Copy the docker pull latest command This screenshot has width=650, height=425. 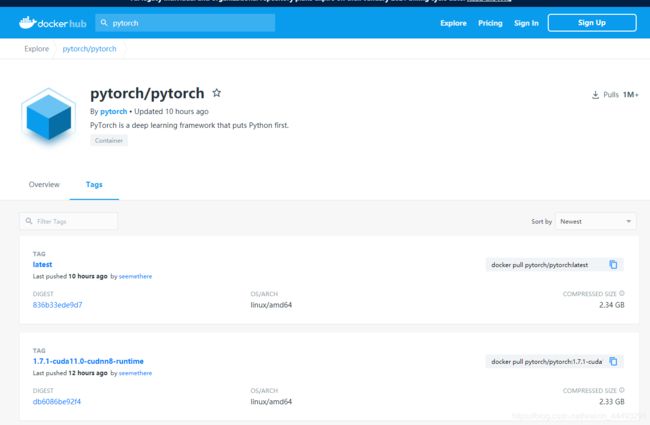point(613,265)
